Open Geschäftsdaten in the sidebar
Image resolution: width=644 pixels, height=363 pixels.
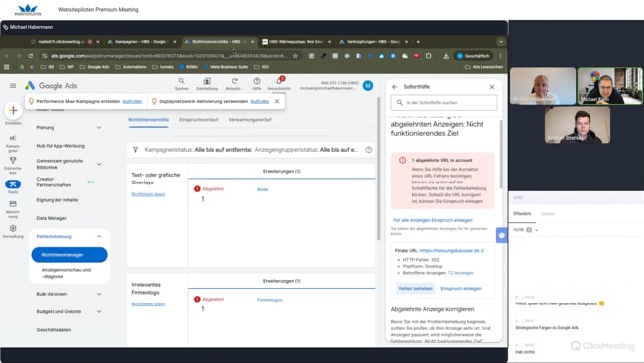[x=54, y=330]
